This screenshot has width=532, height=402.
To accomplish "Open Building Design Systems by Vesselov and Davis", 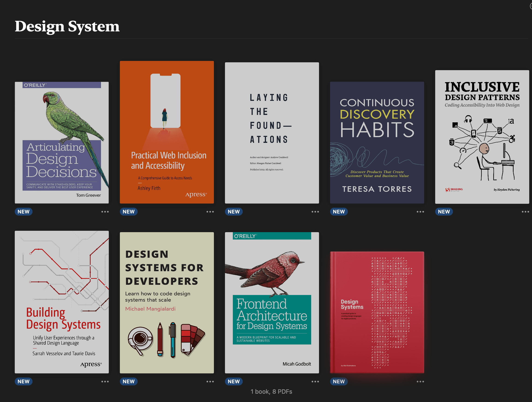I will coord(62,302).
